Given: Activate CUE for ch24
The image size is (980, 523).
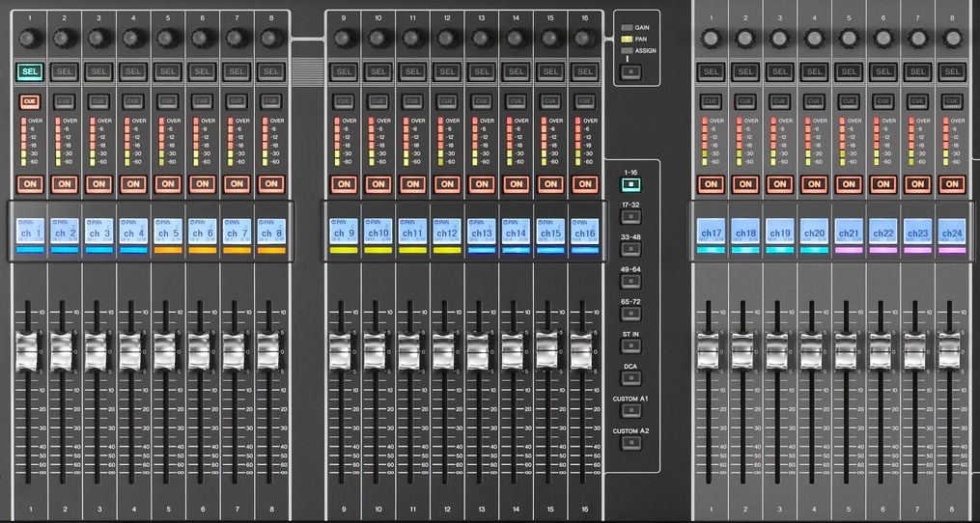Looking at the screenshot, I should [952, 100].
